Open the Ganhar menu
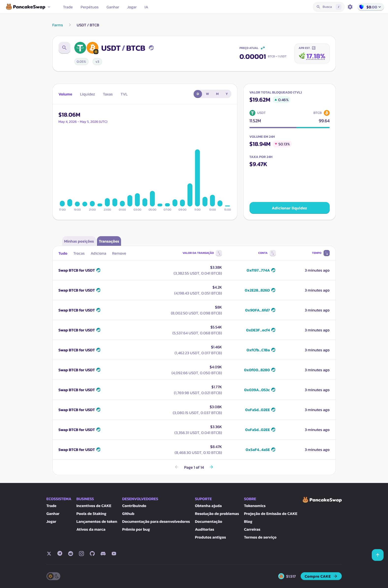Image resolution: width=388 pixels, height=588 pixels. pyautogui.click(x=113, y=7)
